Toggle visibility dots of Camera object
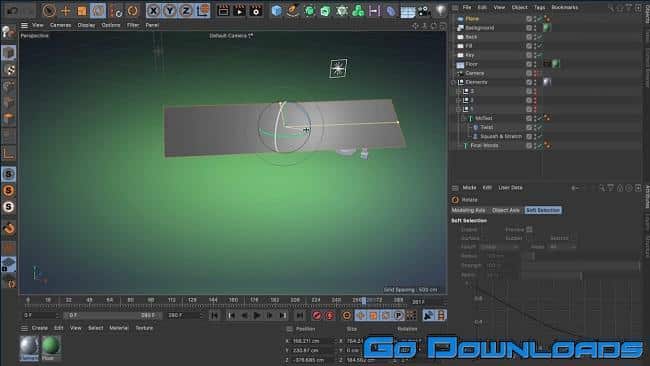This screenshot has height=366, width=650. click(x=535, y=73)
